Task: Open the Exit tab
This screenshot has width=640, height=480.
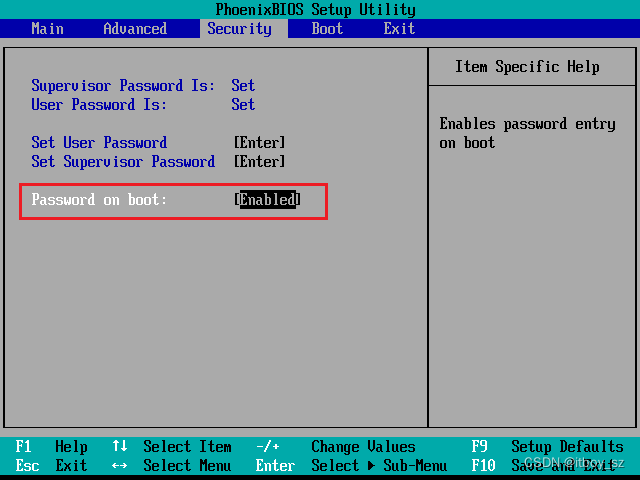Action: click(x=399, y=29)
